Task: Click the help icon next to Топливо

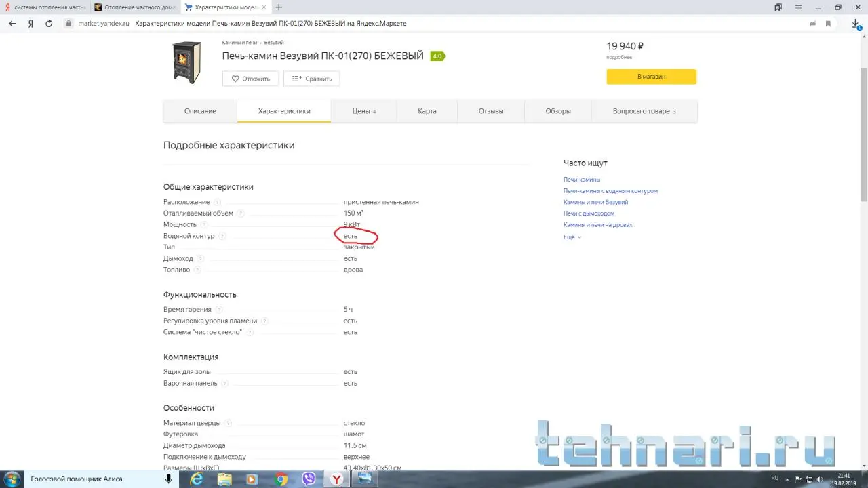Action: coord(197,270)
